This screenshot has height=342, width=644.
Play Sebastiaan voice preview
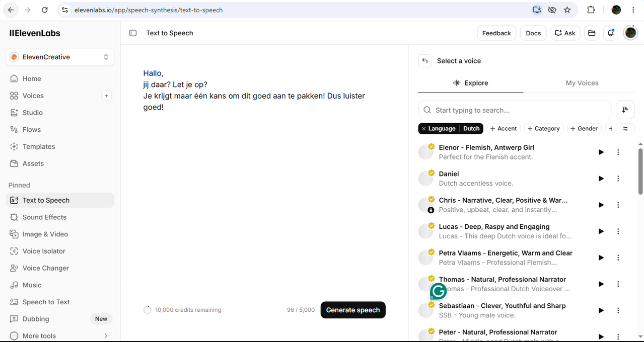pos(601,310)
